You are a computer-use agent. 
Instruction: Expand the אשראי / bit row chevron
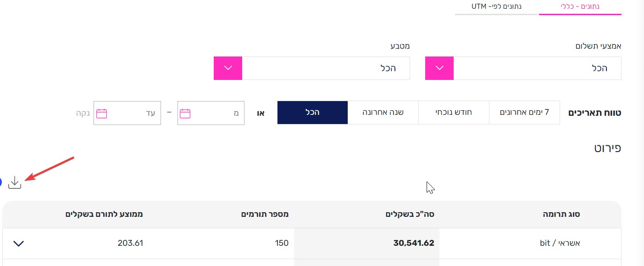(18, 243)
